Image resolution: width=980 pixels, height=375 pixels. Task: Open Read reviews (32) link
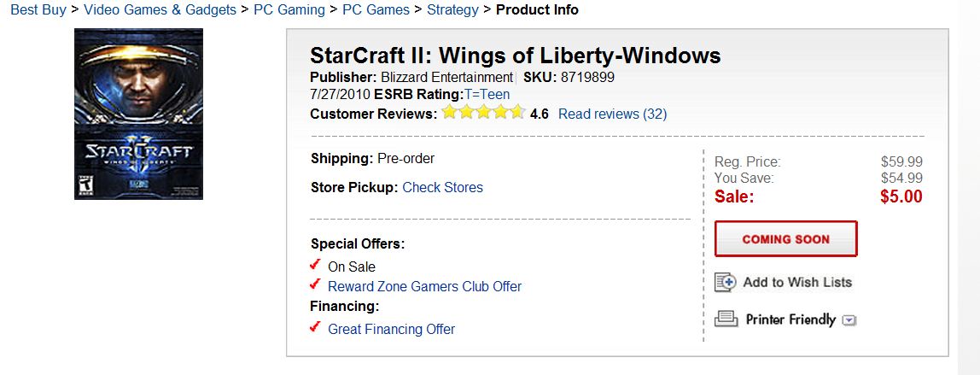[x=612, y=114]
